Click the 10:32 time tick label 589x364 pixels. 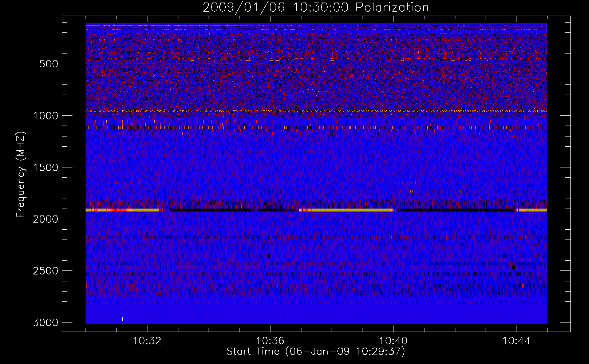(147, 341)
